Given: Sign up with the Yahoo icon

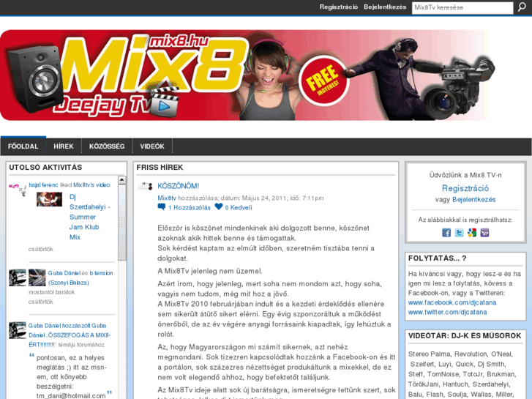Looking at the screenshot, I should [x=485, y=233].
